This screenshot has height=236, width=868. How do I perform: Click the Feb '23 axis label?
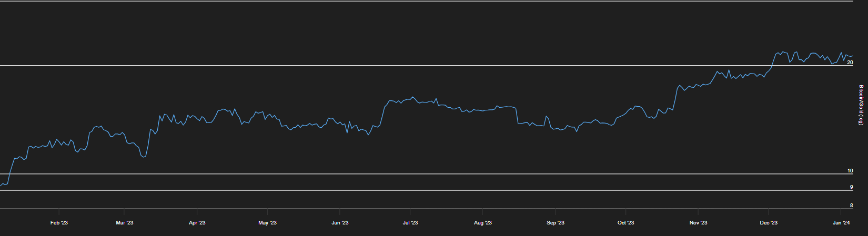click(x=59, y=223)
